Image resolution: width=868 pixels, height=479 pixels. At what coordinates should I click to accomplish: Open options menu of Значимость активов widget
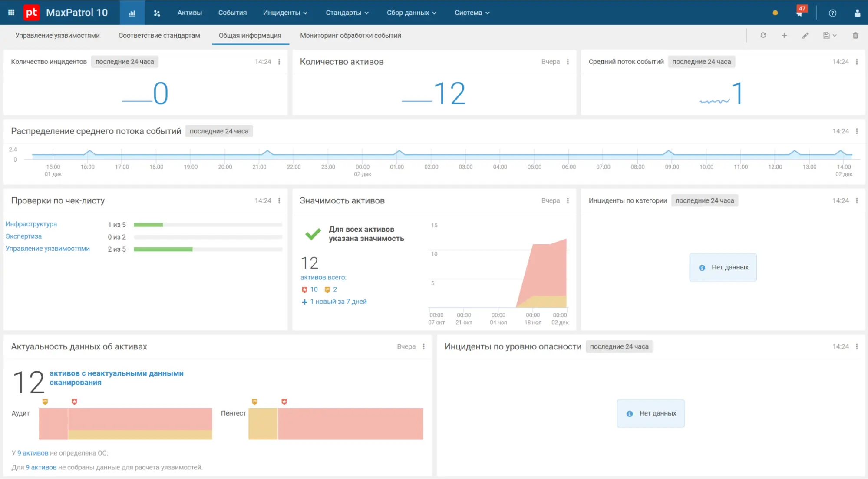(568, 200)
